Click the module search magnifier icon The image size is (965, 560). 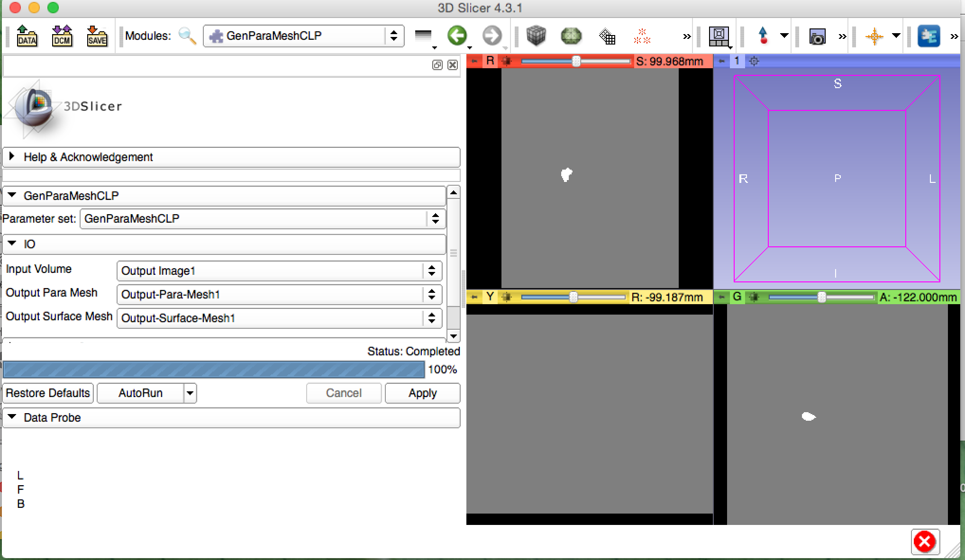coord(187,36)
